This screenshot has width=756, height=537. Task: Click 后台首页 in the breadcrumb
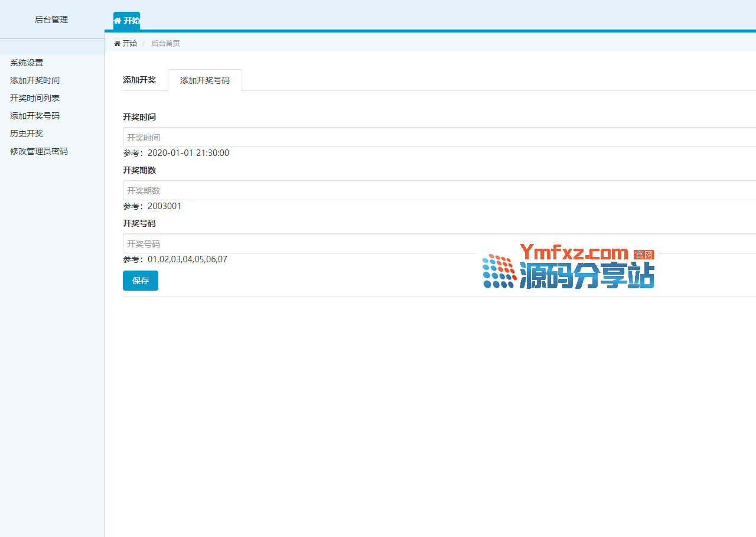[x=165, y=44]
